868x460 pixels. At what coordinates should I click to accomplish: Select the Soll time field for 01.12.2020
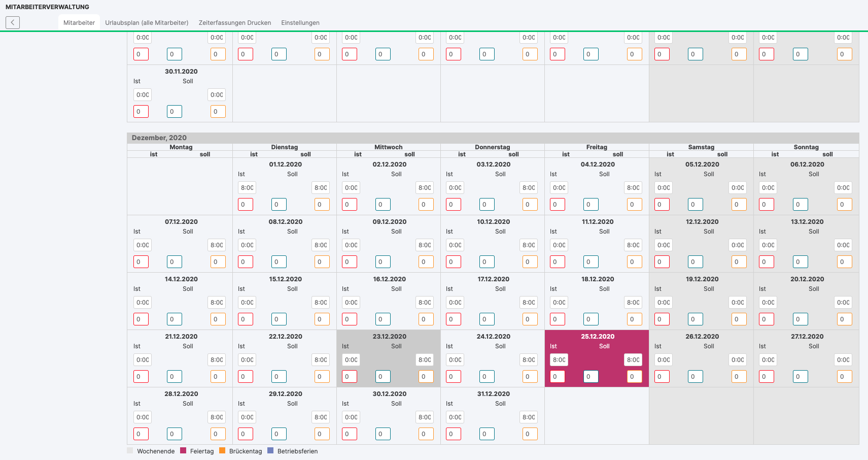(x=321, y=188)
